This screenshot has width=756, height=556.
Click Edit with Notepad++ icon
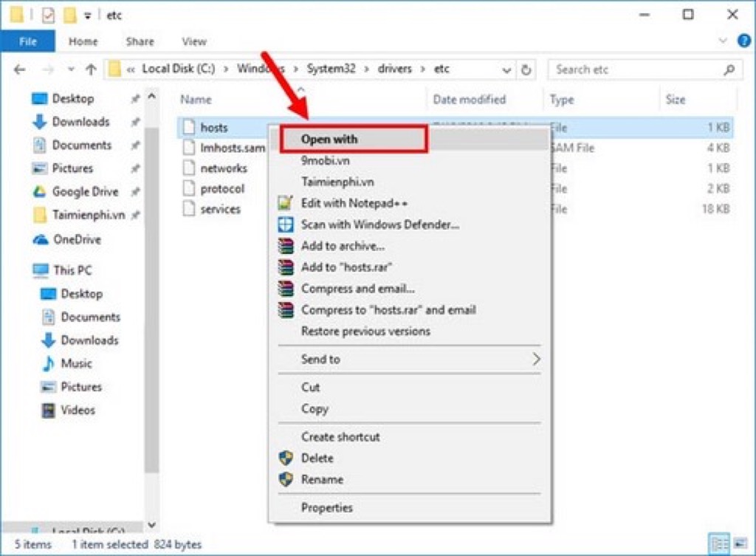pyautogui.click(x=286, y=203)
